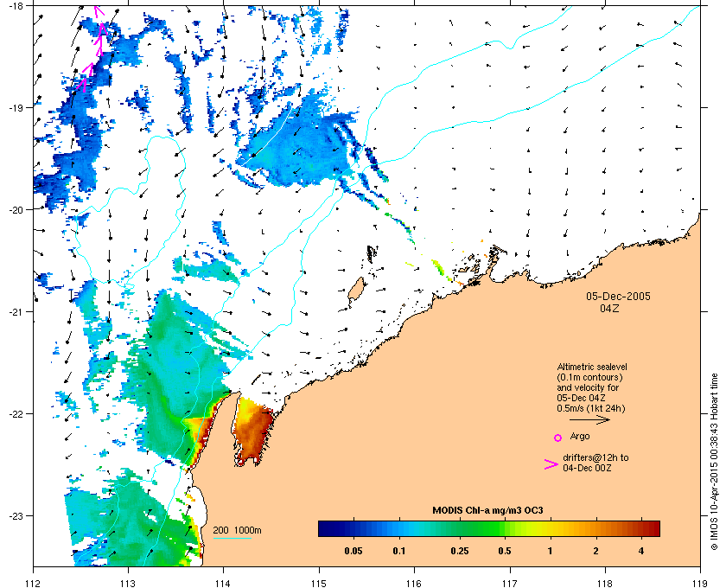Viewport: 726px width, 588px height.
Task: Click the latitude axis label -21
Action: click(x=16, y=312)
